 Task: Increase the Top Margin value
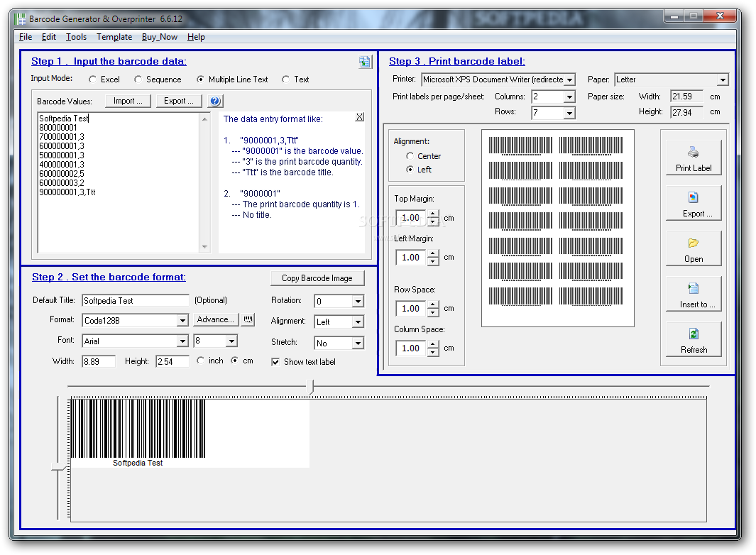(433, 214)
